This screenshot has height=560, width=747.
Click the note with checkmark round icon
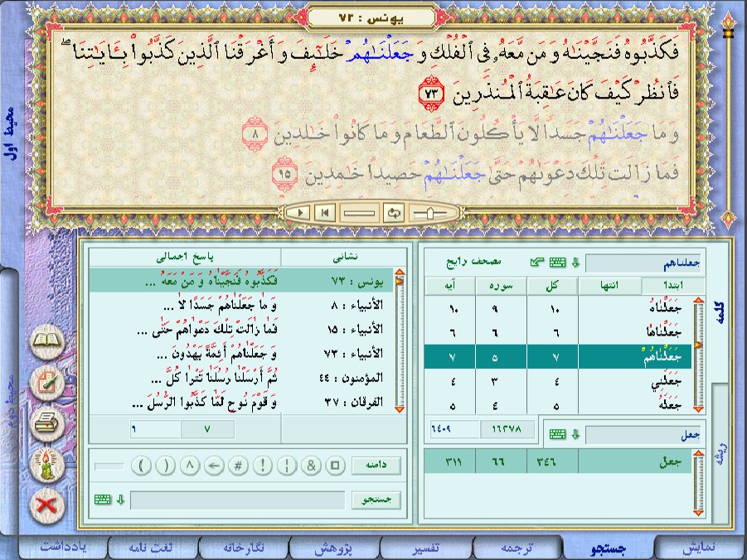[x=47, y=383]
